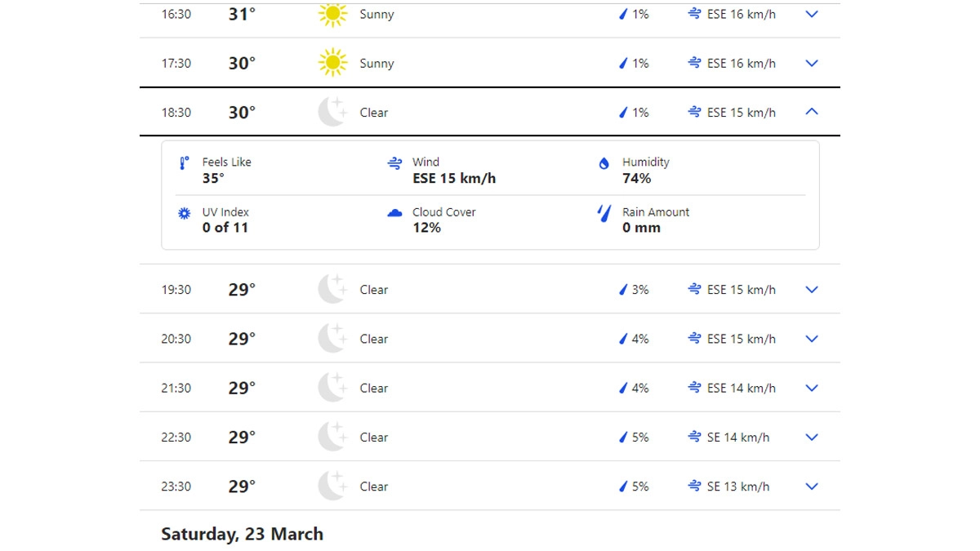The image size is (980, 551).
Task: Expand the 17:30 hourly row
Action: tap(811, 63)
